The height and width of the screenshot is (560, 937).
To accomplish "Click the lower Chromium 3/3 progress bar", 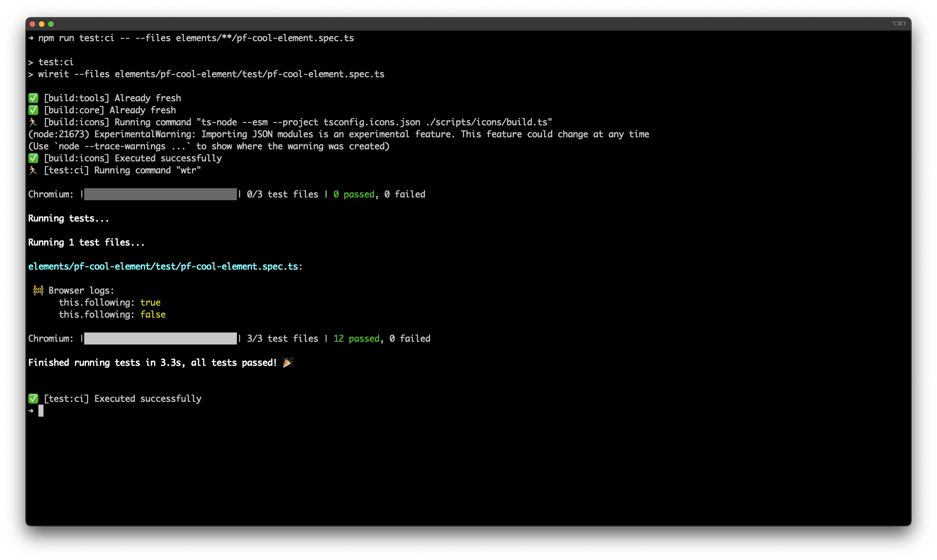I will click(160, 338).
